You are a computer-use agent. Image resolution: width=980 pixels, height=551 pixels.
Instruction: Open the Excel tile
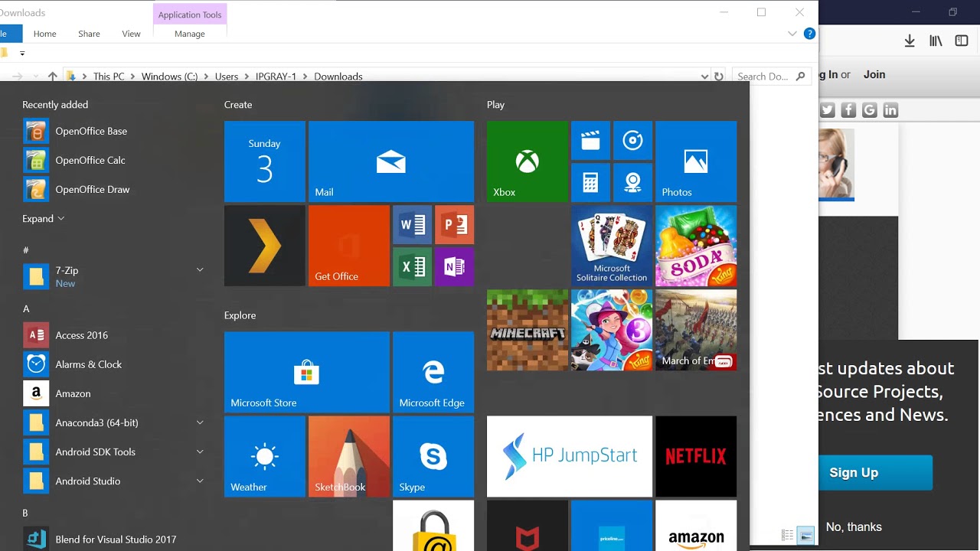coord(413,267)
